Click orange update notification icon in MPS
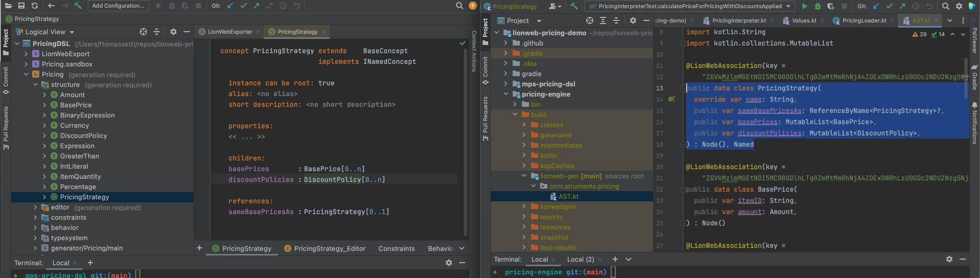Image resolution: width=980 pixels, height=278 pixels. 472,6
